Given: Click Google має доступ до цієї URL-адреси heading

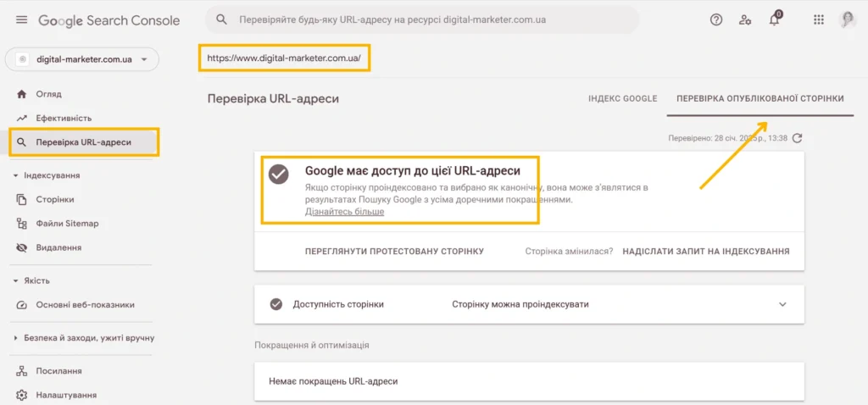Looking at the screenshot, I should pyautogui.click(x=413, y=170).
